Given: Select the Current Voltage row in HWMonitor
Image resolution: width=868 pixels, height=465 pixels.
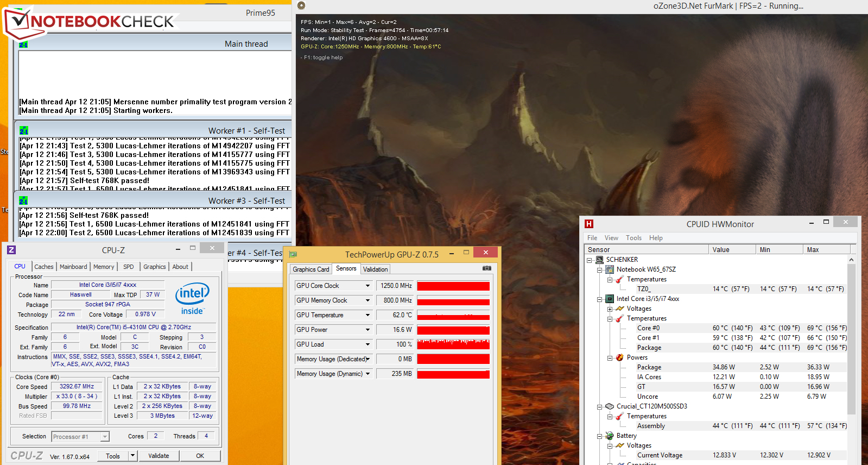Looking at the screenshot, I should point(741,455).
